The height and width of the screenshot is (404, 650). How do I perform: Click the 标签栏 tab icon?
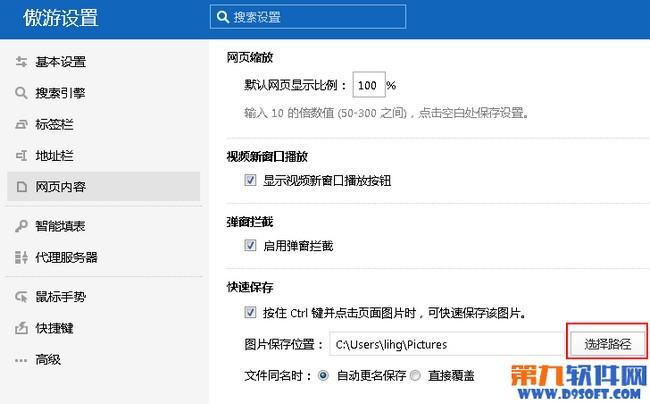[x=21, y=124]
